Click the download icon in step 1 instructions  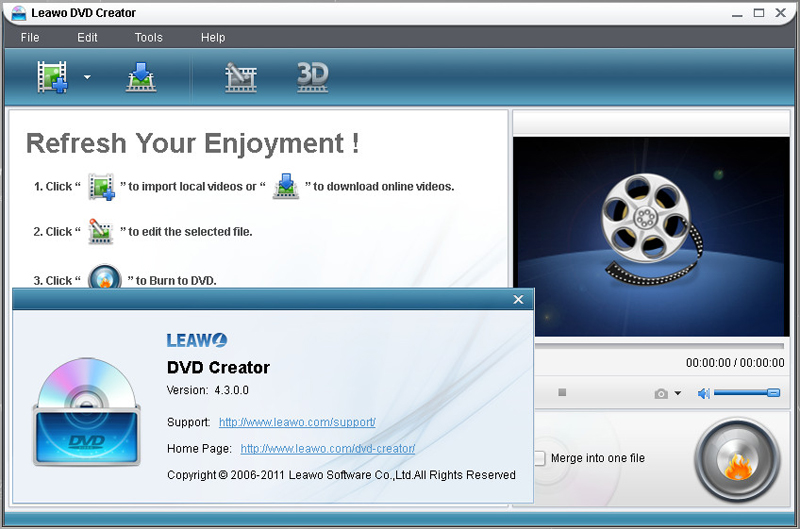coord(286,186)
